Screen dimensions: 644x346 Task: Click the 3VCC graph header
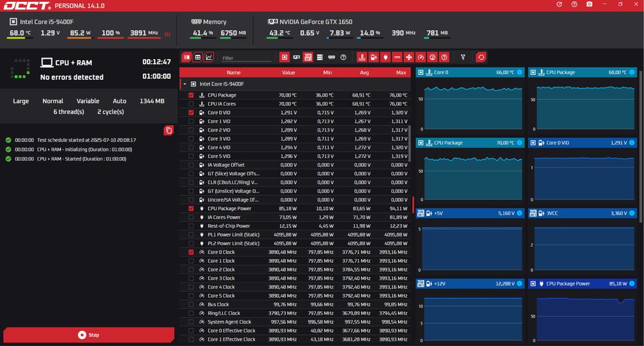click(582, 213)
